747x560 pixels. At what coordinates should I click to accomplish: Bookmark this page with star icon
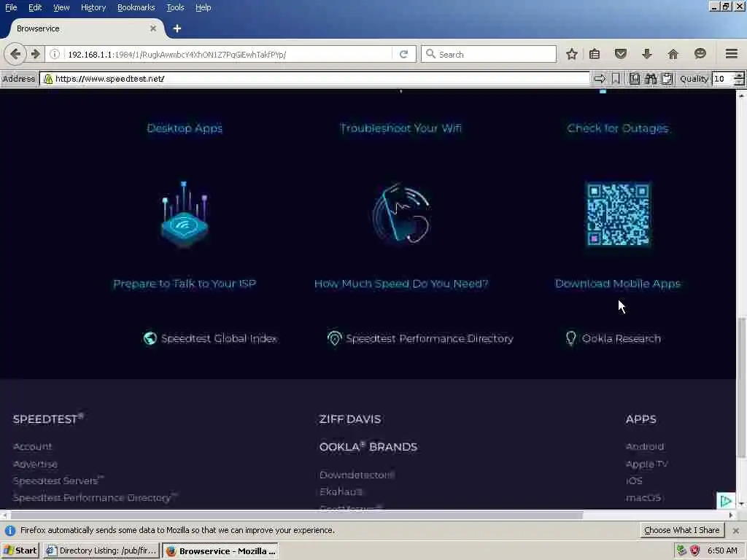tap(572, 54)
